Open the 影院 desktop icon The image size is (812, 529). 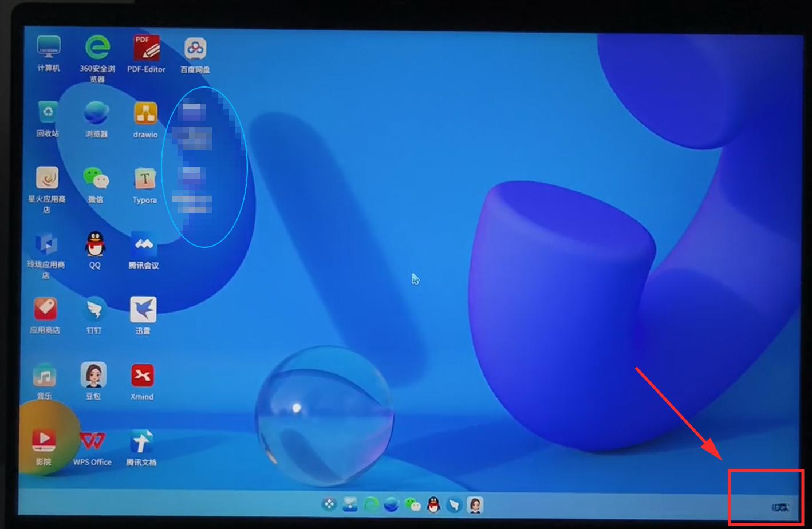pyautogui.click(x=44, y=441)
